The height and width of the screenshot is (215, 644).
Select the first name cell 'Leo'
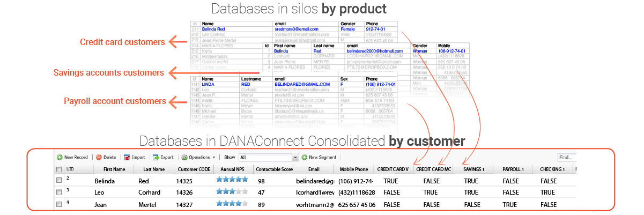pyautogui.click(x=100, y=193)
